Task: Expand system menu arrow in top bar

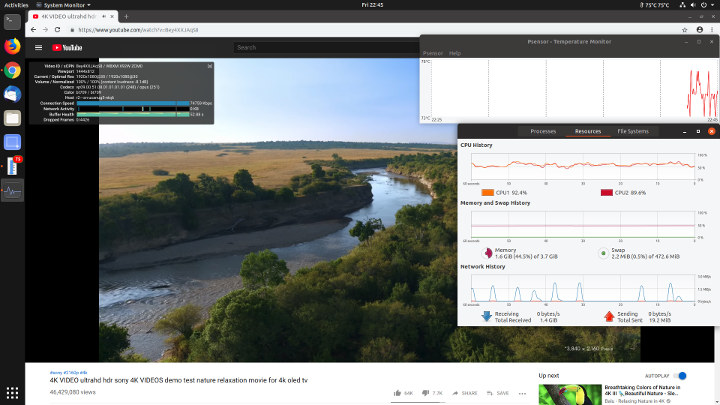Action: click(x=712, y=5)
